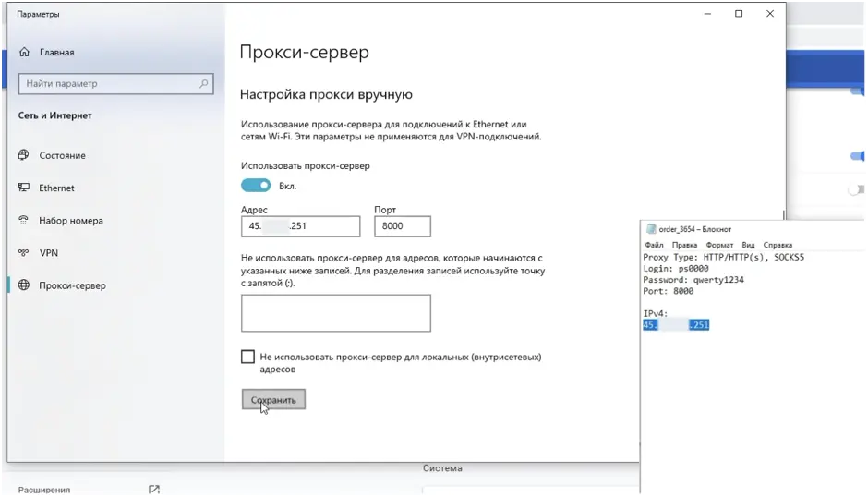The image size is (868, 497).
Task: Toggle the blue switch in the background window
Action: (x=858, y=156)
